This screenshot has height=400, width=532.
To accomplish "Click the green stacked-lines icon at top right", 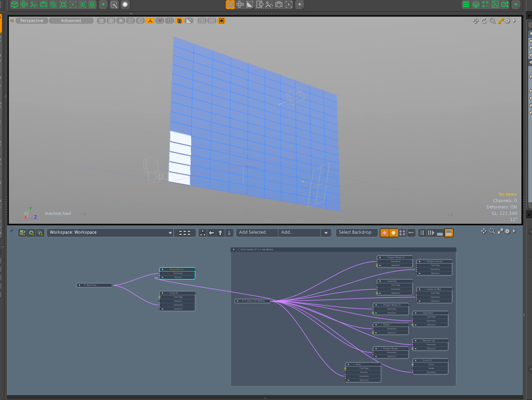I will 466,5.
